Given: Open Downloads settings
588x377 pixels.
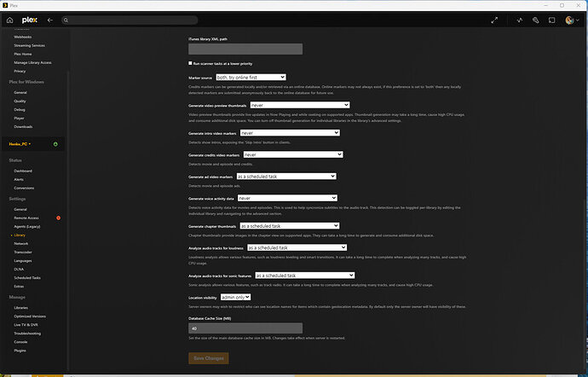Looking at the screenshot, I should (x=23, y=127).
